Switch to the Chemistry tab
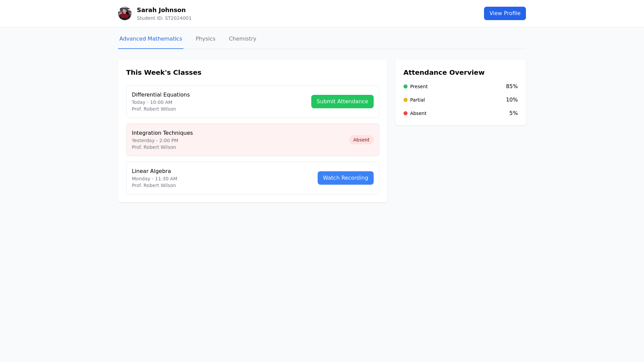644x362 pixels. (x=242, y=39)
